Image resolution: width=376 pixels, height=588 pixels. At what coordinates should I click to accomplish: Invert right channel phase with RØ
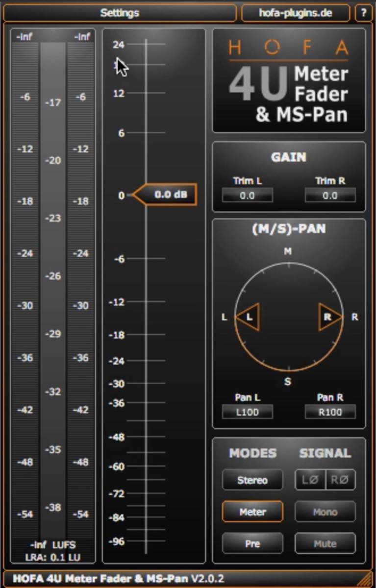tap(341, 480)
